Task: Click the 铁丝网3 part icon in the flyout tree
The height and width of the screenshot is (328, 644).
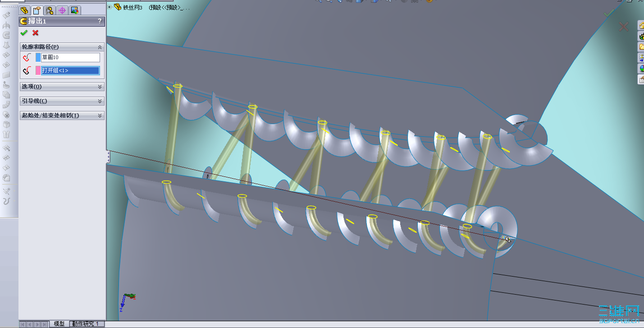Action: pyautogui.click(x=118, y=7)
